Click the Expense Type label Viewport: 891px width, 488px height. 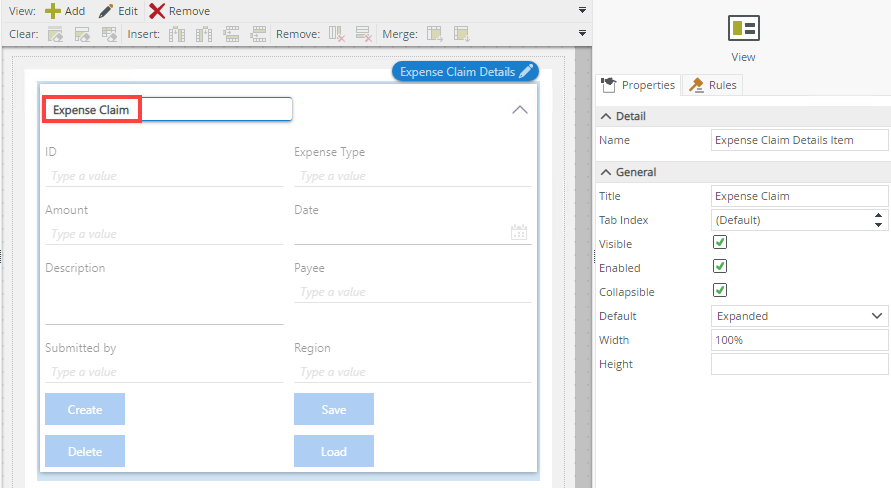(x=330, y=152)
